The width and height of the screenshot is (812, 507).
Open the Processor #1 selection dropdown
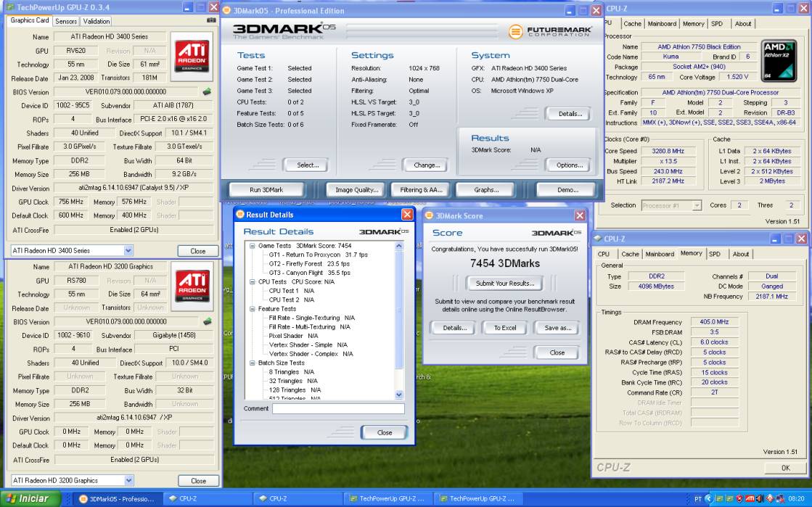[x=697, y=205]
